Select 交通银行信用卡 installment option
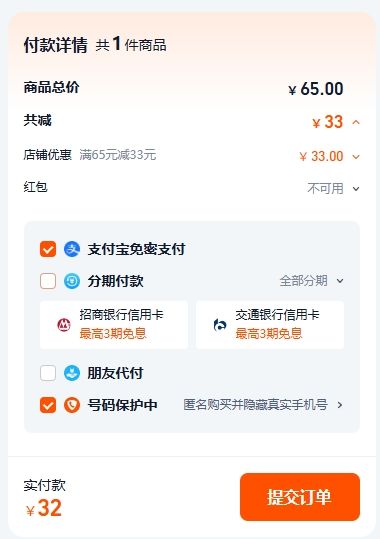 [270, 324]
